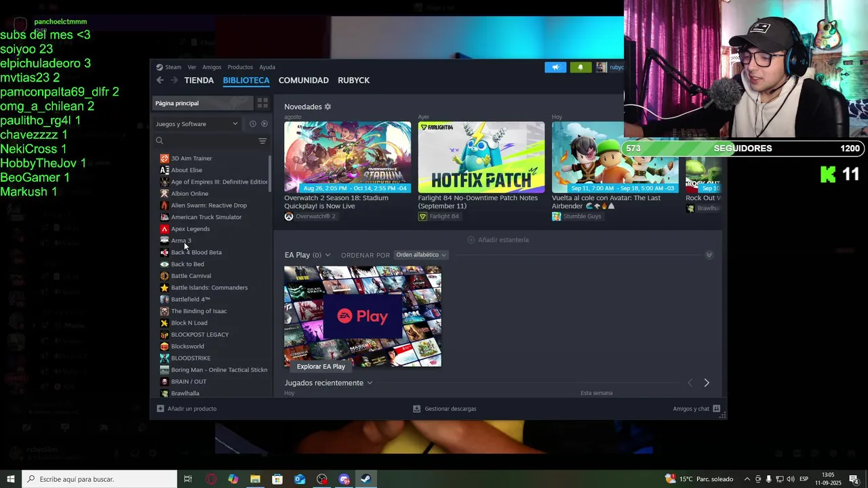Click the Overwatch 2 logo under news
The width and height of the screenshot is (868, 488).
[x=289, y=216]
